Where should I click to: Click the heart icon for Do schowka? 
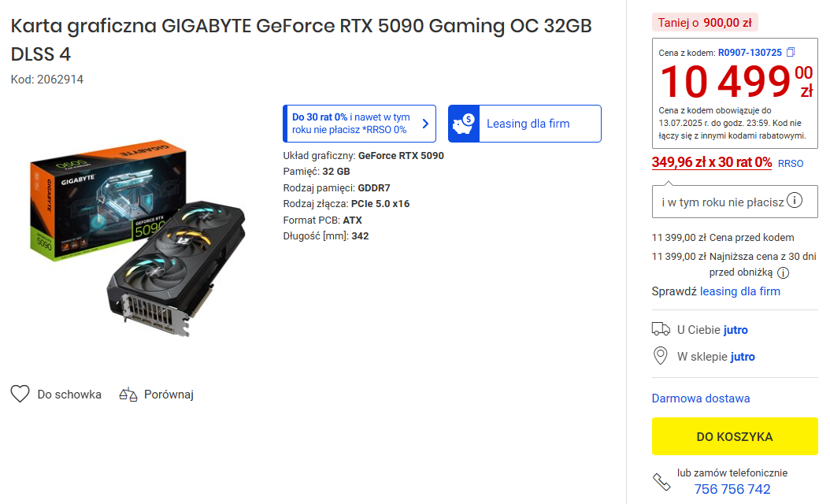pos(20,394)
